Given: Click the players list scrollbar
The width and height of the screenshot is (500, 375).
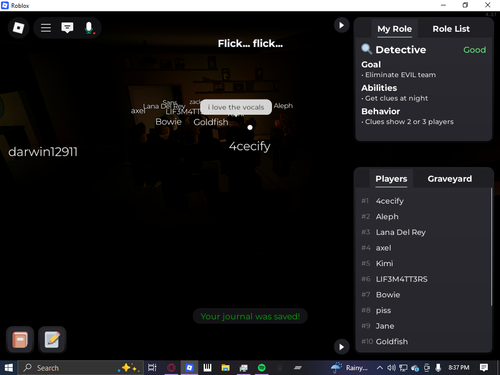Looking at the screenshot, I should (x=491, y=247).
